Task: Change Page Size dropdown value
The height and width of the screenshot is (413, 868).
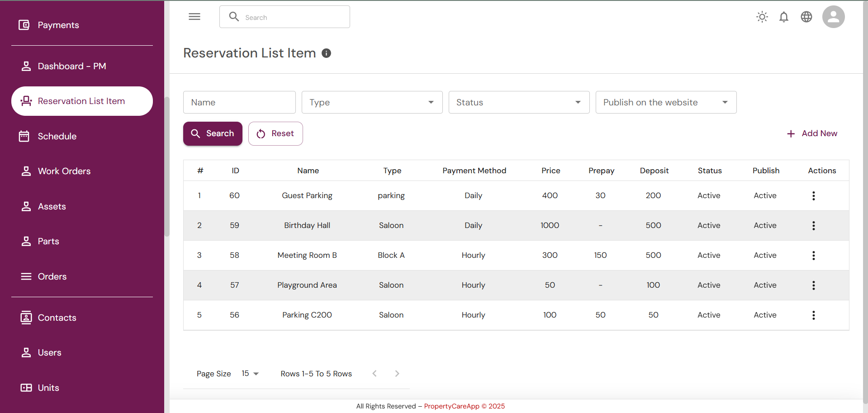Action: click(250, 374)
